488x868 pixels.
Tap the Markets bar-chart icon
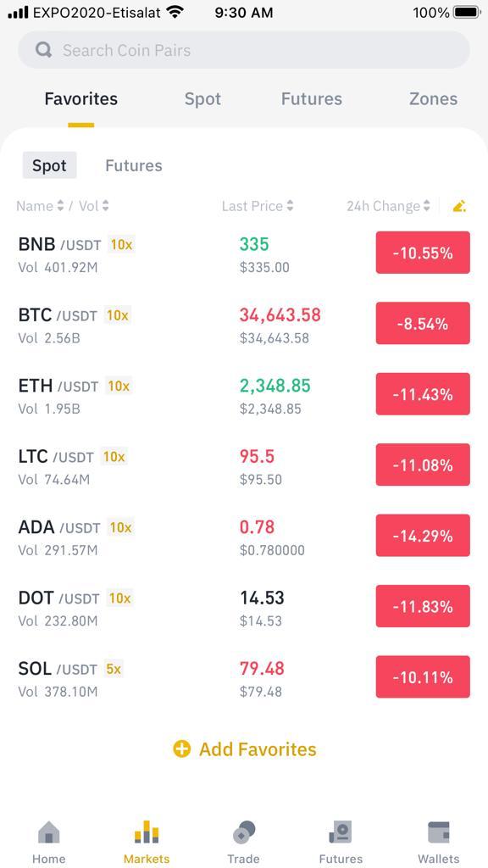pos(147,832)
